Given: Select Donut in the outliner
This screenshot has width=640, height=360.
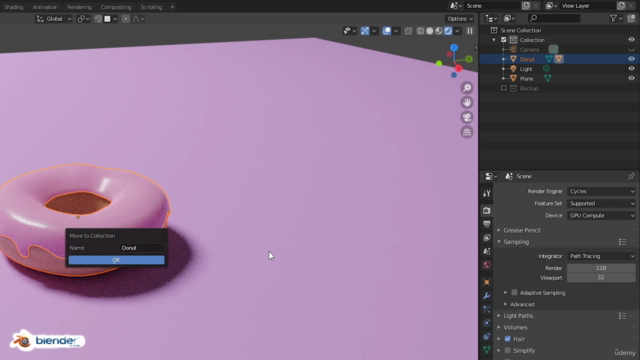Looking at the screenshot, I should pyautogui.click(x=527, y=59).
